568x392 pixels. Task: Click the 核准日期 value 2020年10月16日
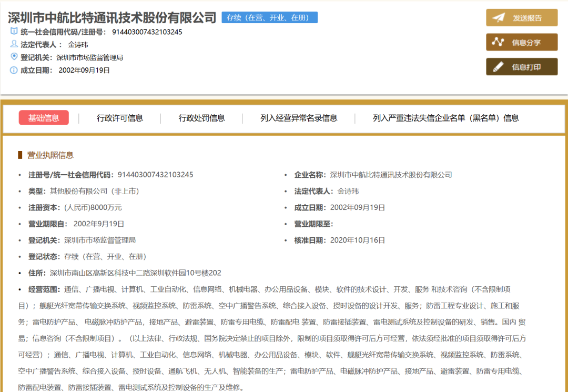pyautogui.click(x=358, y=240)
